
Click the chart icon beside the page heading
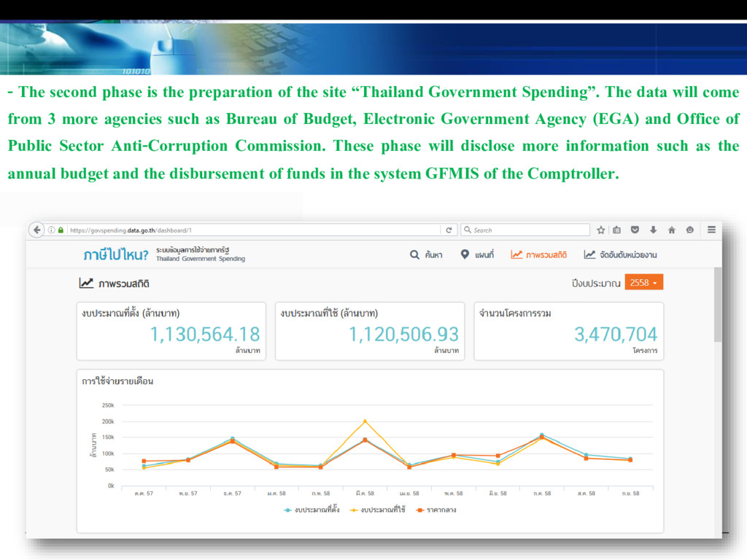coord(86,284)
